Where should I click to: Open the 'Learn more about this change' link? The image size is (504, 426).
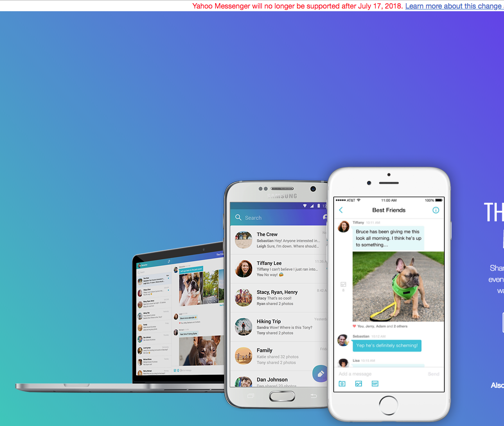pyautogui.click(x=454, y=6)
